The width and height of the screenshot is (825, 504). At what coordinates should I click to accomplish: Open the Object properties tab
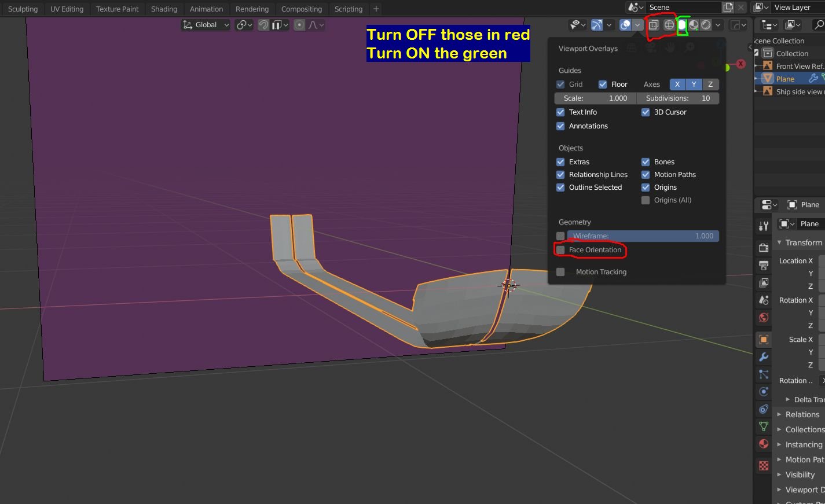click(x=764, y=340)
